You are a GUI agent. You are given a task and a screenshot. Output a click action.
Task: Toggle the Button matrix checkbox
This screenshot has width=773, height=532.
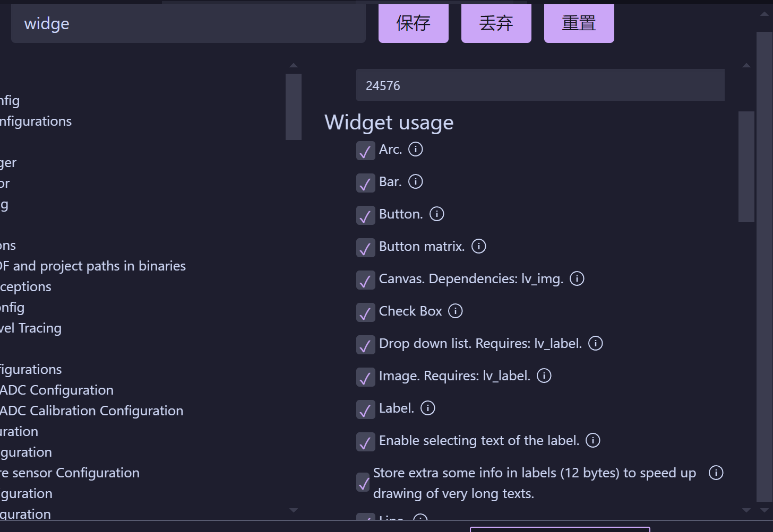pos(365,248)
